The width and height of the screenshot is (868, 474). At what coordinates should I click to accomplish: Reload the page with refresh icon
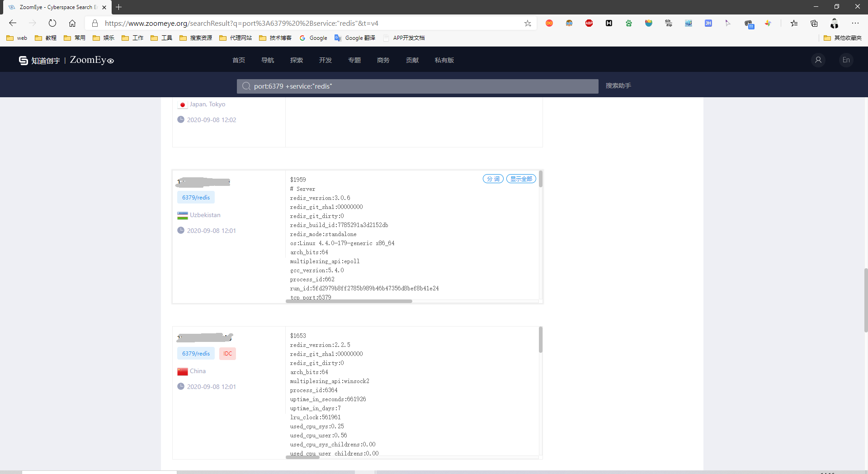click(52, 23)
